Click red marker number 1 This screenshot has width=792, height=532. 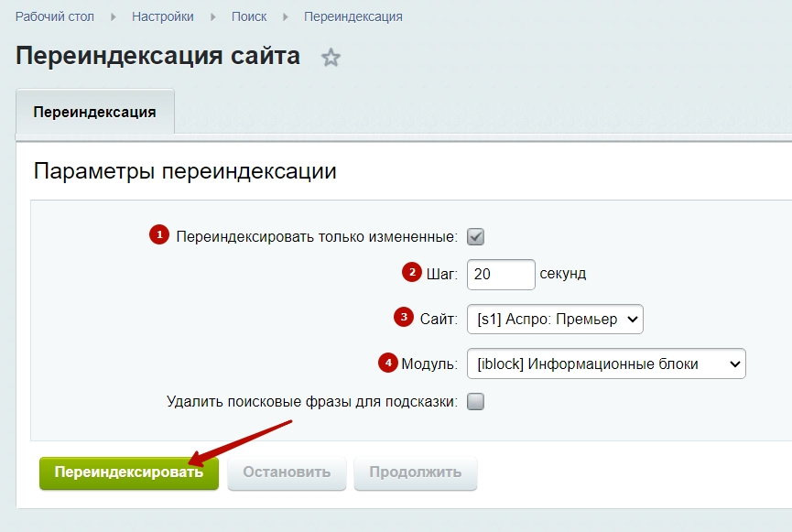[159, 234]
